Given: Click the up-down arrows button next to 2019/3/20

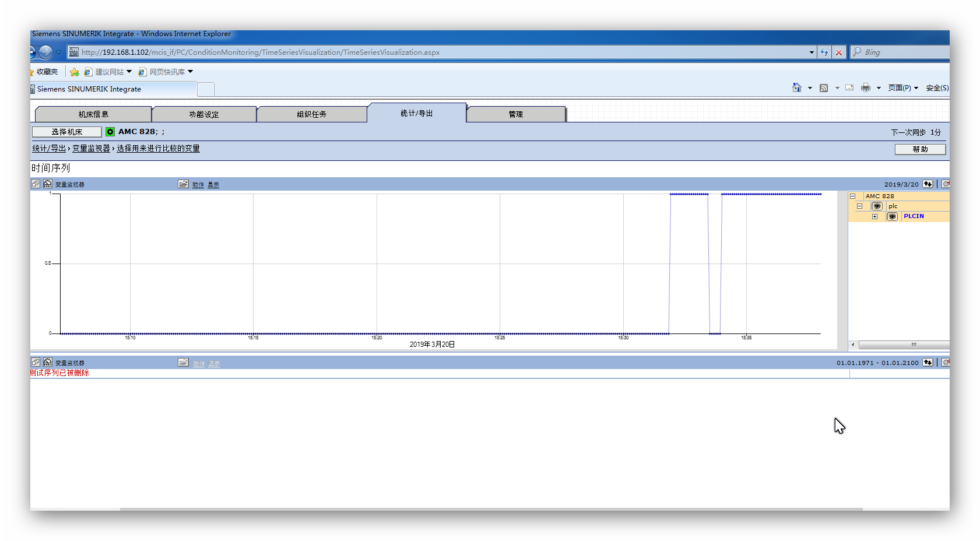Looking at the screenshot, I should (x=928, y=184).
